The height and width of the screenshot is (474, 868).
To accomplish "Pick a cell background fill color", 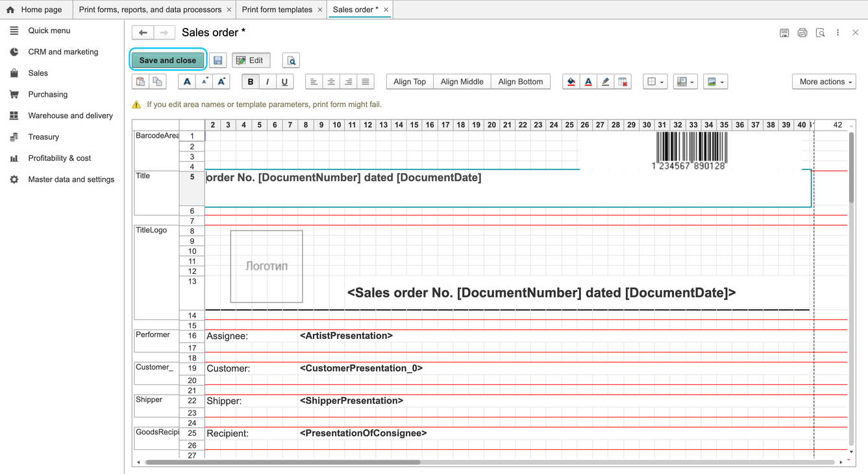I will point(571,82).
